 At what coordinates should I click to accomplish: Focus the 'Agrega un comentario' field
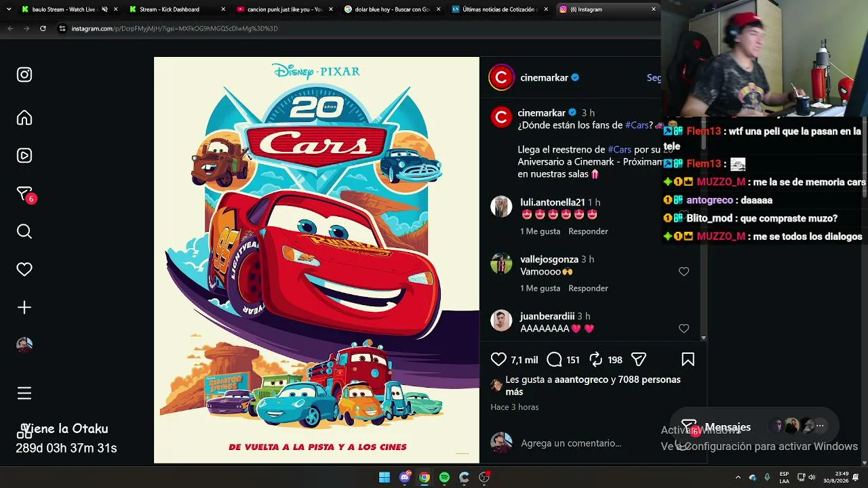click(x=571, y=443)
